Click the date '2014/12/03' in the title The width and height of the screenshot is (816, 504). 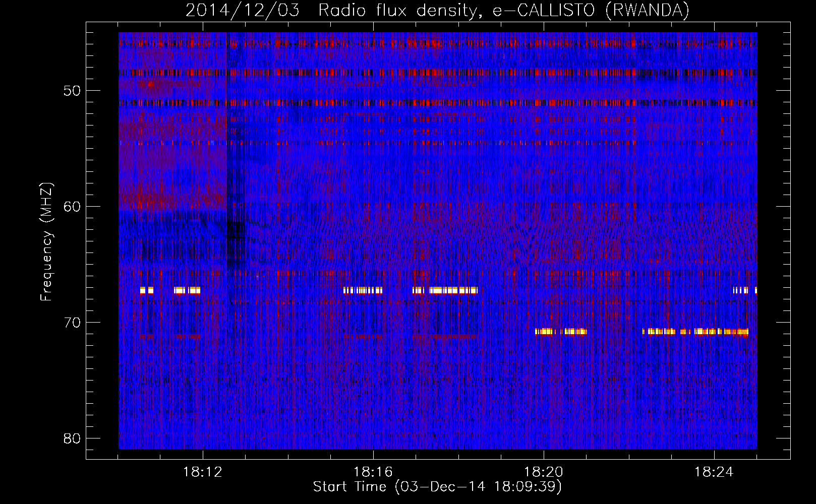point(242,10)
